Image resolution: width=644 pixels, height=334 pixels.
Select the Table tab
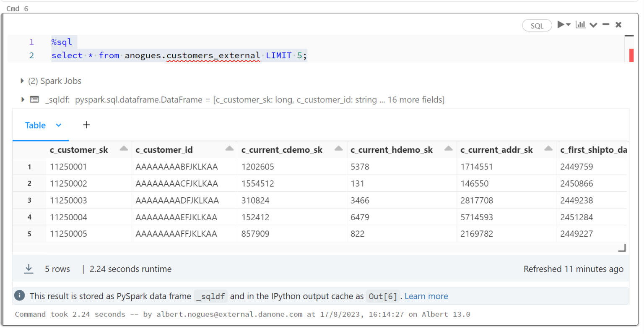pos(35,125)
